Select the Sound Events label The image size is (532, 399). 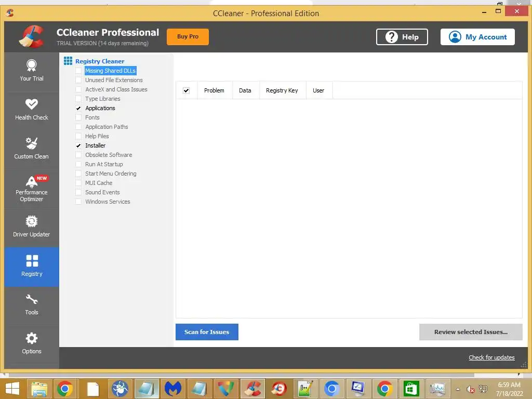pos(102,192)
